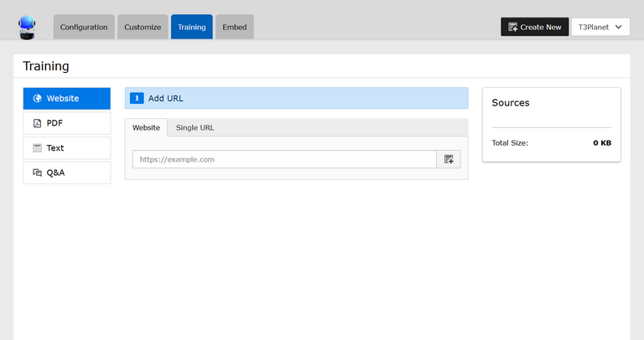
Task: Click the Training page heading
Action: pyautogui.click(x=46, y=66)
